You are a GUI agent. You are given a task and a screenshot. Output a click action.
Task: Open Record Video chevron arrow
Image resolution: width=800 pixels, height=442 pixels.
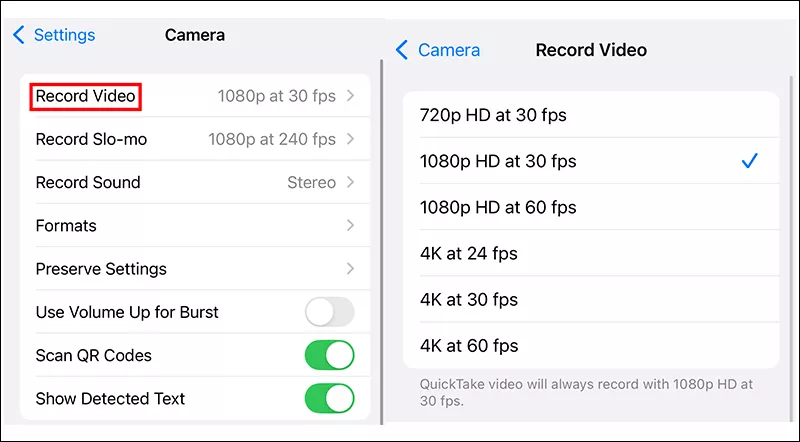tap(350, 96)
